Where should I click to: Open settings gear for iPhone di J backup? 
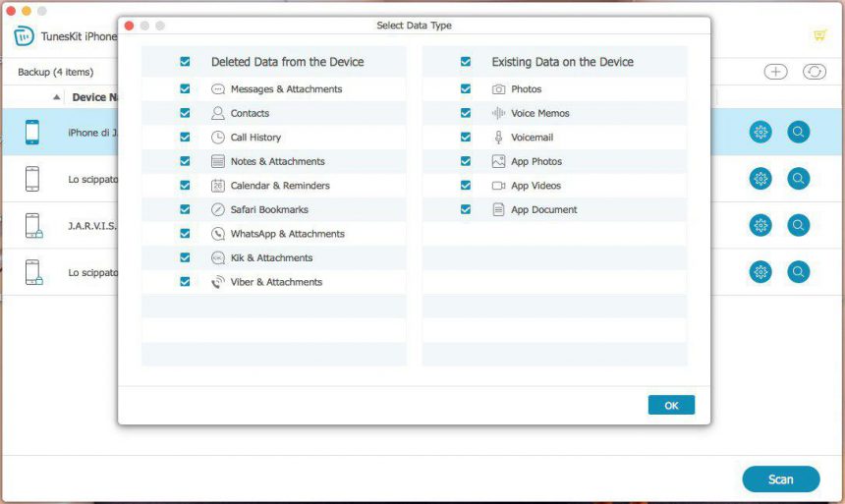760,132
